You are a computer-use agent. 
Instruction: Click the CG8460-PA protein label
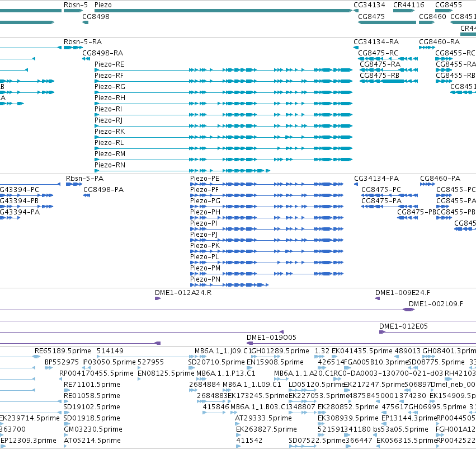440,179
